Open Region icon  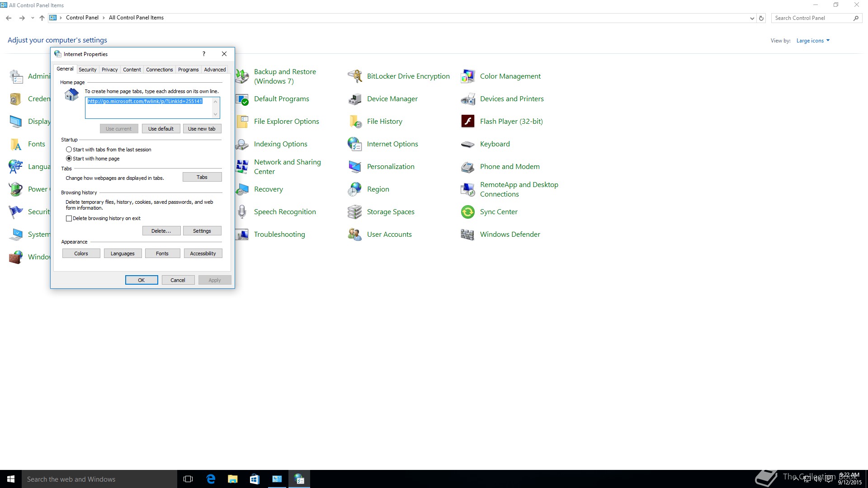(x=355, y=189)
